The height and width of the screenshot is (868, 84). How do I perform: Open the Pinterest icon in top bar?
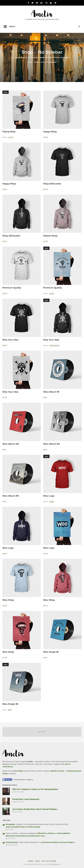pyautogui.click(x=37, y=3)
